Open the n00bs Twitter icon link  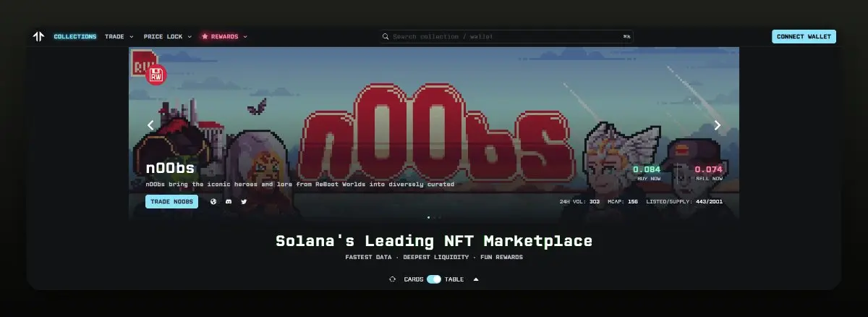244,201
